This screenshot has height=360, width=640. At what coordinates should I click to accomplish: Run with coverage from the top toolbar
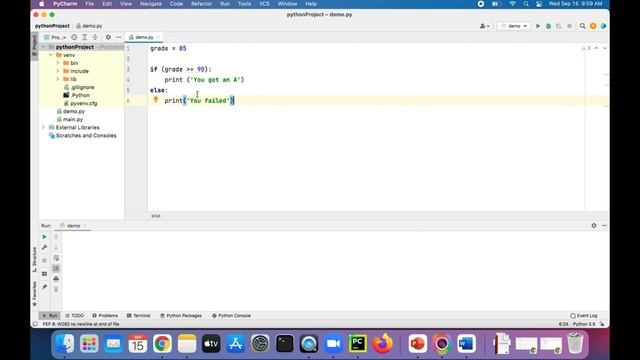click(559, 26)
